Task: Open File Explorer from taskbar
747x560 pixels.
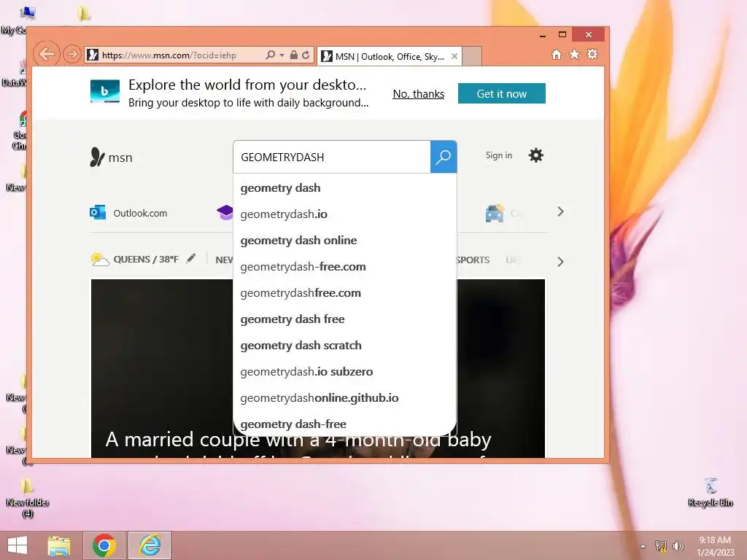Action: pyautogui.click(x=59, y=545)
